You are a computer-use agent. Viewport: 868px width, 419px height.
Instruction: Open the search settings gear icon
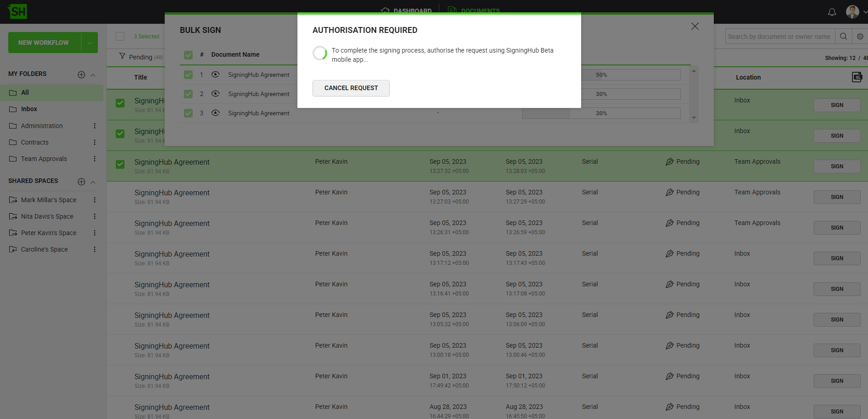point(860,37)
